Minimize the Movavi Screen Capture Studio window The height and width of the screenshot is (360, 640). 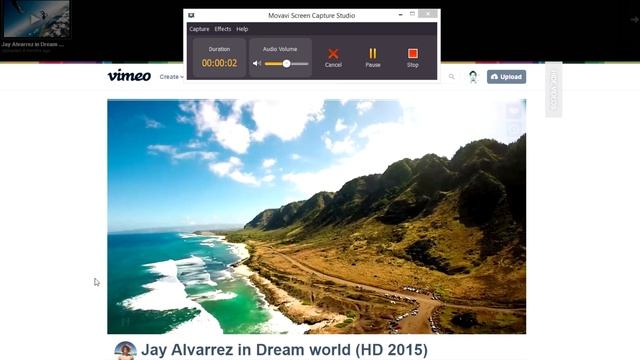400,14
